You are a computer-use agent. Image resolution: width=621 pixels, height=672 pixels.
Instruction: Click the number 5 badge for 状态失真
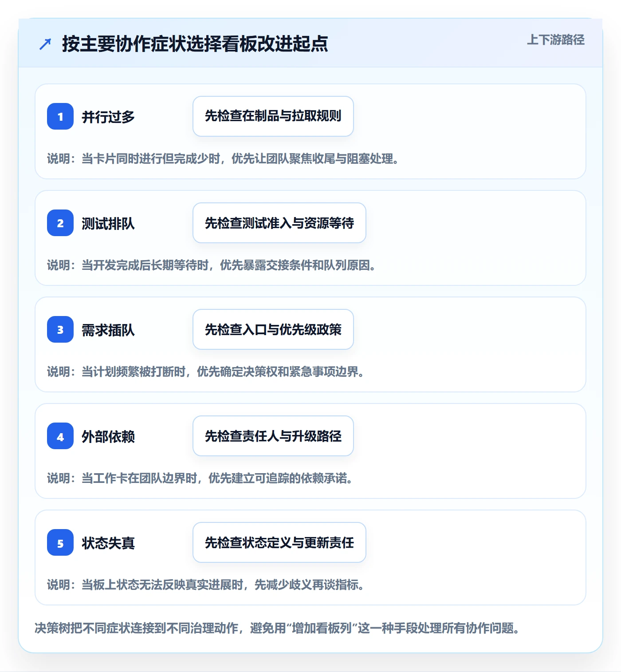click(60, 542)
